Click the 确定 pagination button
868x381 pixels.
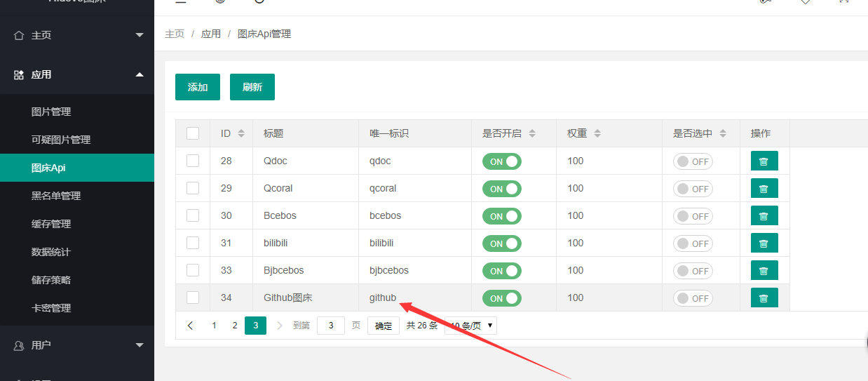click(x=384, y=326)
